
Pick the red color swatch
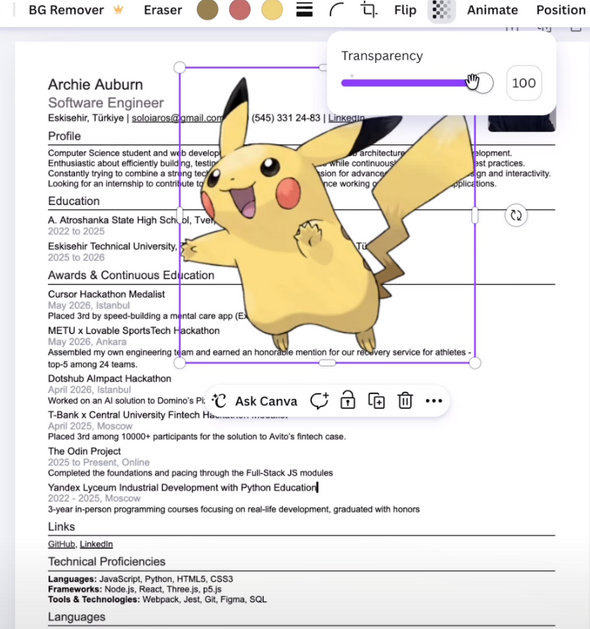coord(240,10)
